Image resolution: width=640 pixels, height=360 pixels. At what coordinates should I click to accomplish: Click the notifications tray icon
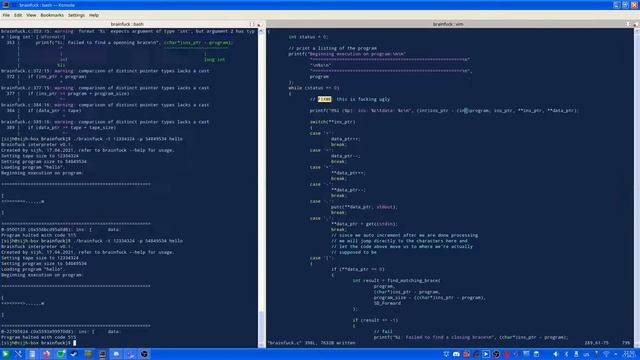pos(447,354)
